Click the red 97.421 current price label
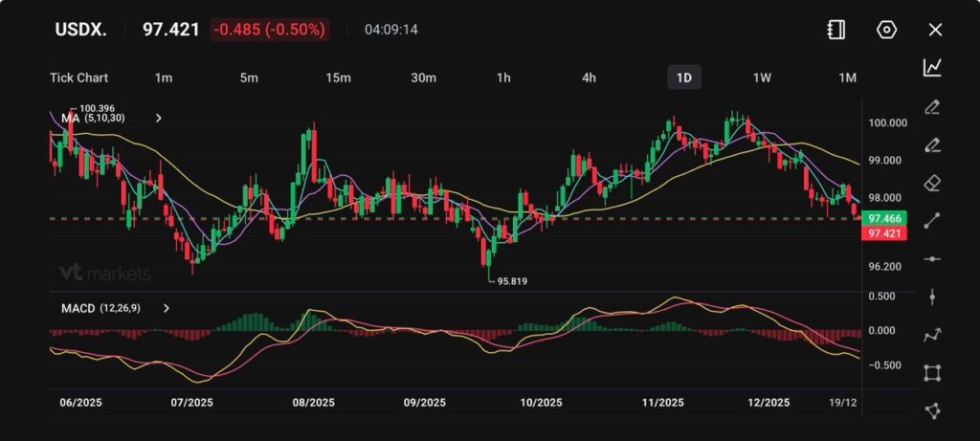980x441 pixels. tap(885, 233)
